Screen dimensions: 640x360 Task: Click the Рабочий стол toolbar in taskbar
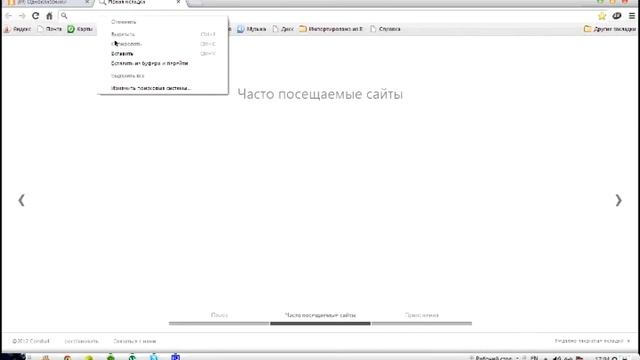[493, 358]
